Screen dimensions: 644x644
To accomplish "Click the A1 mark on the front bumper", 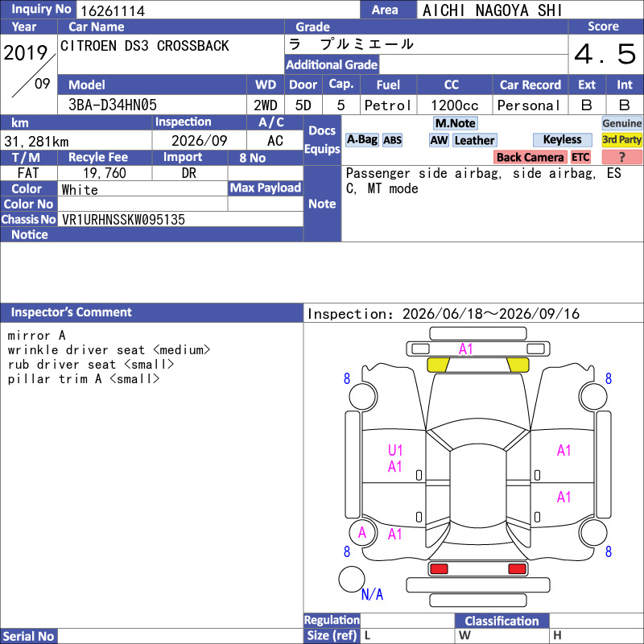I will click(x=465, y=349).
